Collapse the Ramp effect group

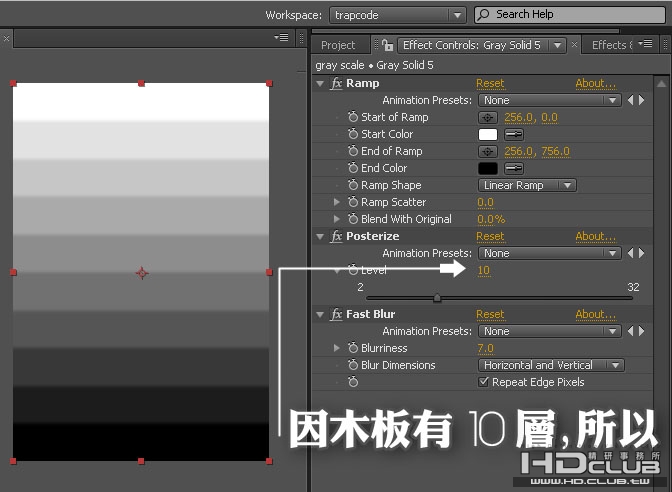coord(320,84)
